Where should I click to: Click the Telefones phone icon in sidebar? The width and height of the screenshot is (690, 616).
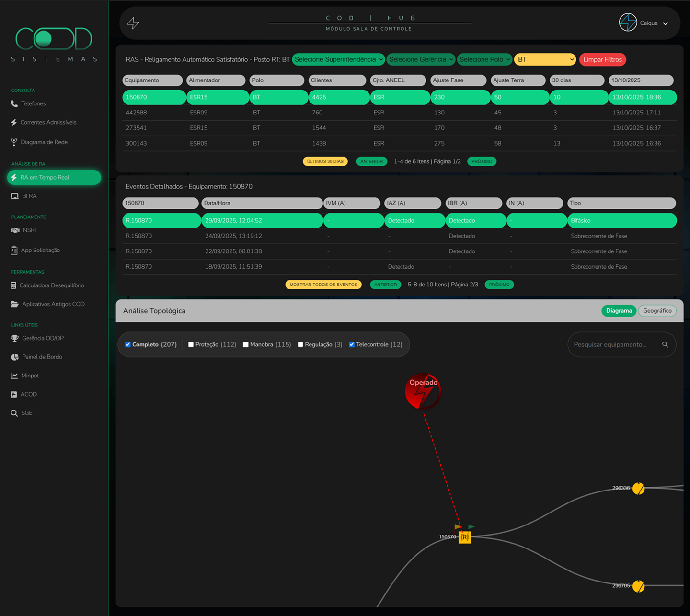click(14, 103)
